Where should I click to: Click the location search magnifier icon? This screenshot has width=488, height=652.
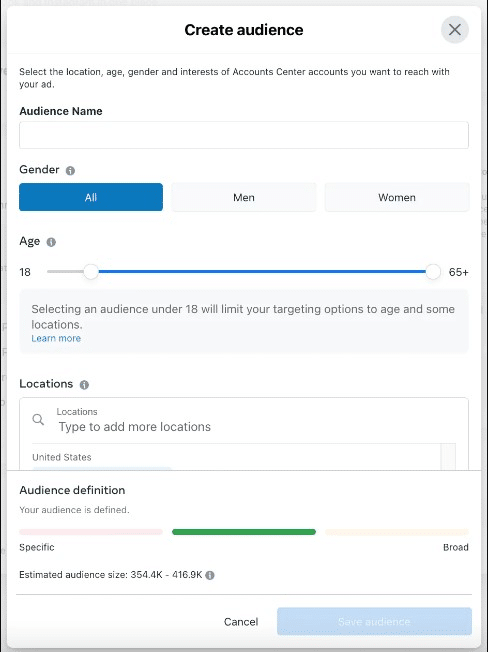click(38, 419)
